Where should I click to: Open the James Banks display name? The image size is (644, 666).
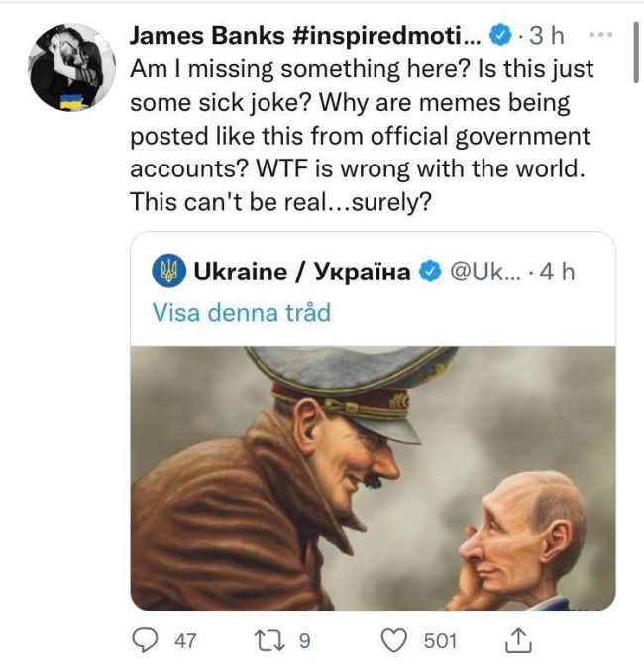(305, 36)
